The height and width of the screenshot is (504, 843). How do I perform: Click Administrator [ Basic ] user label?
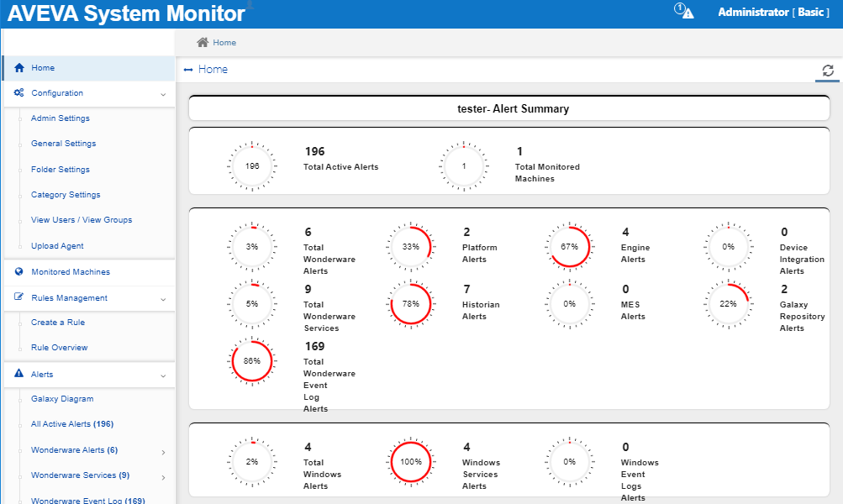773,12
